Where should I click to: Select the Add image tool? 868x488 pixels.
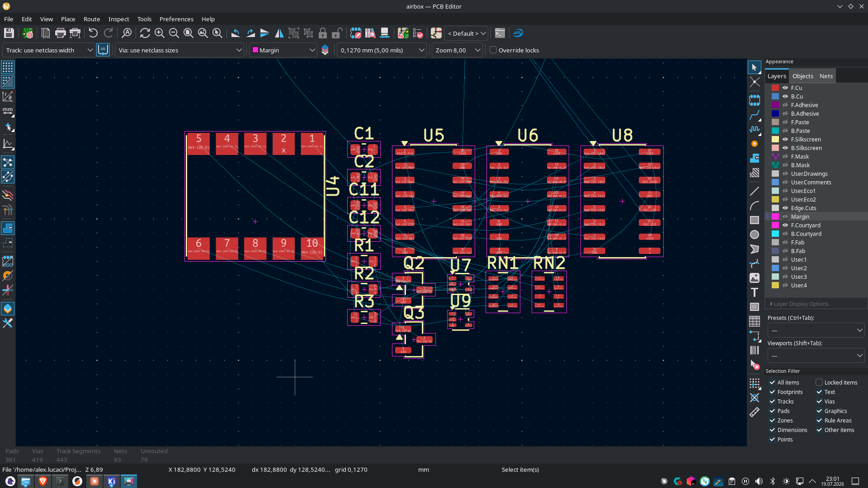coord(755,278)
